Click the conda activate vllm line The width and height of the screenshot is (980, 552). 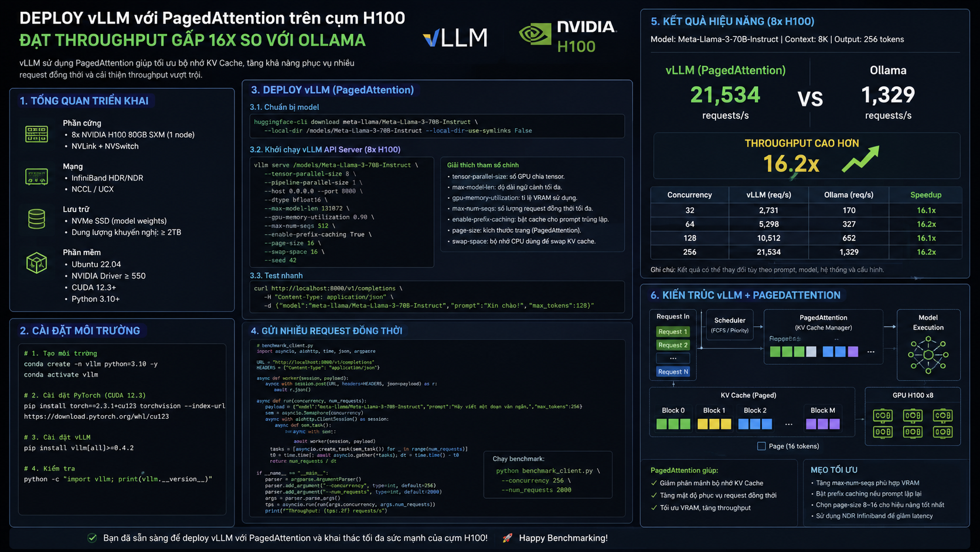pos(61,375)
